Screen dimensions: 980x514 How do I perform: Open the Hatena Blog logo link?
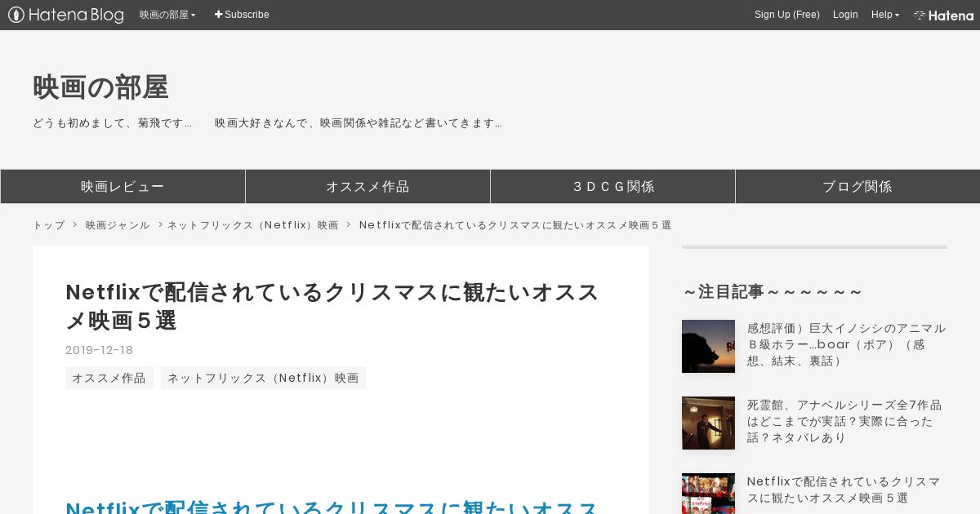[x=66, y=15]
